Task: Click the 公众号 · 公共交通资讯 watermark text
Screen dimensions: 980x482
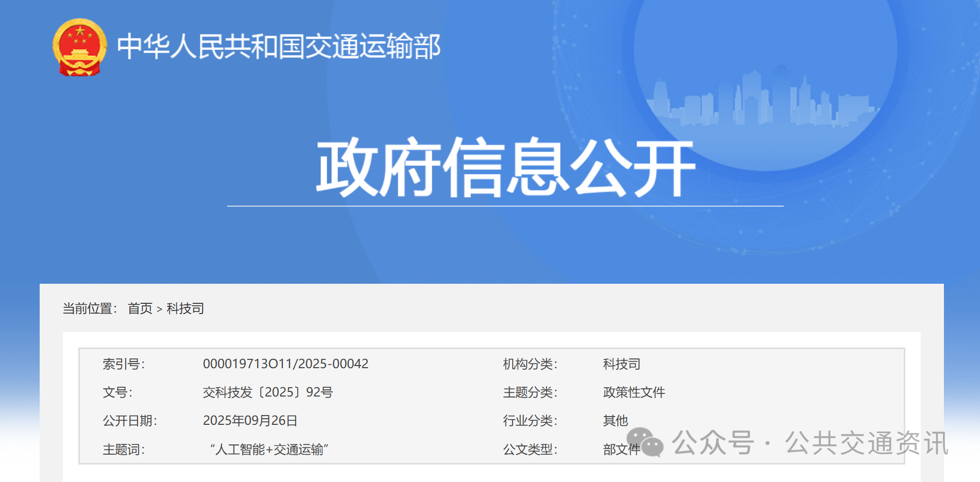Action: (810, 443)
